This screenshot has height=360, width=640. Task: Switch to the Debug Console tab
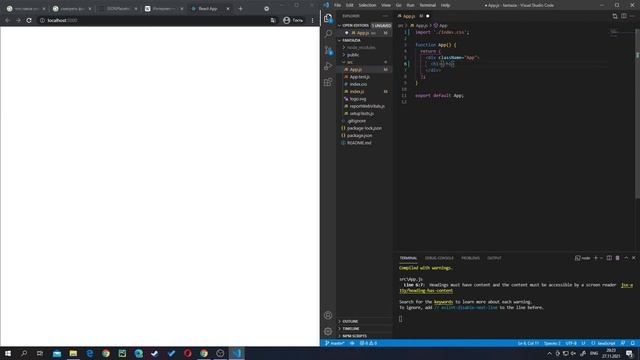[439, 258]
